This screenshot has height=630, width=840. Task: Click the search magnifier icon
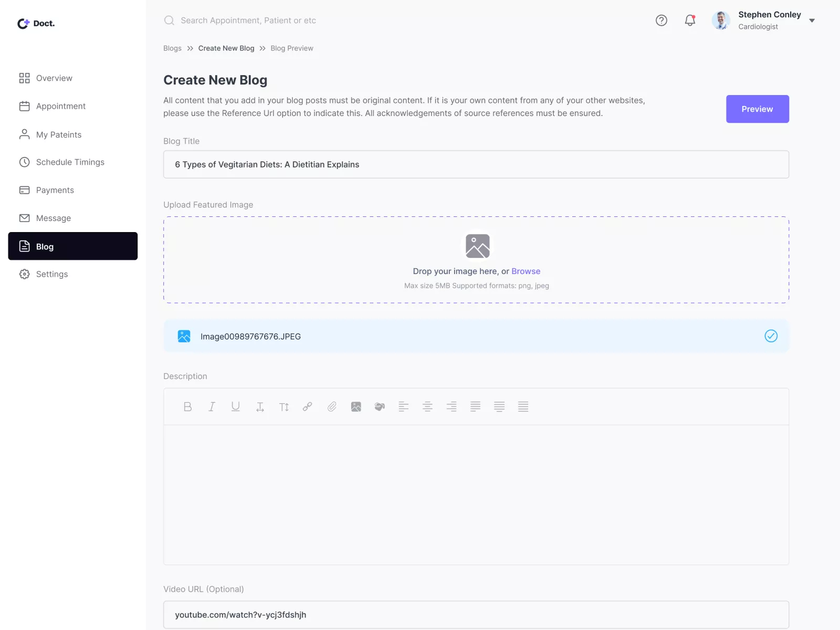(x=169, y=20)
